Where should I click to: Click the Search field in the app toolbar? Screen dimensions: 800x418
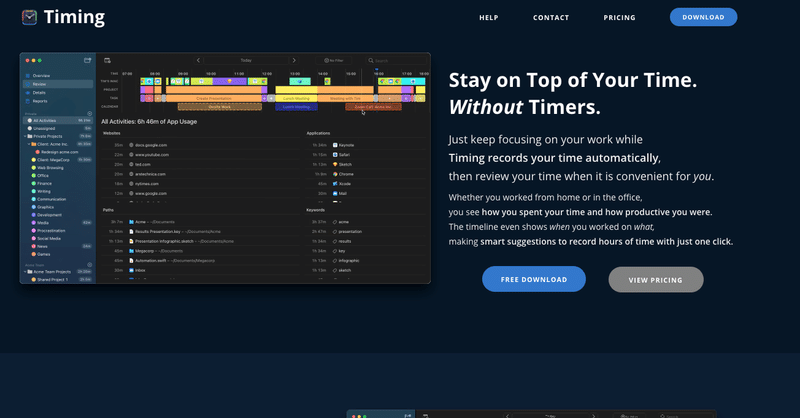tap(396, 60)
